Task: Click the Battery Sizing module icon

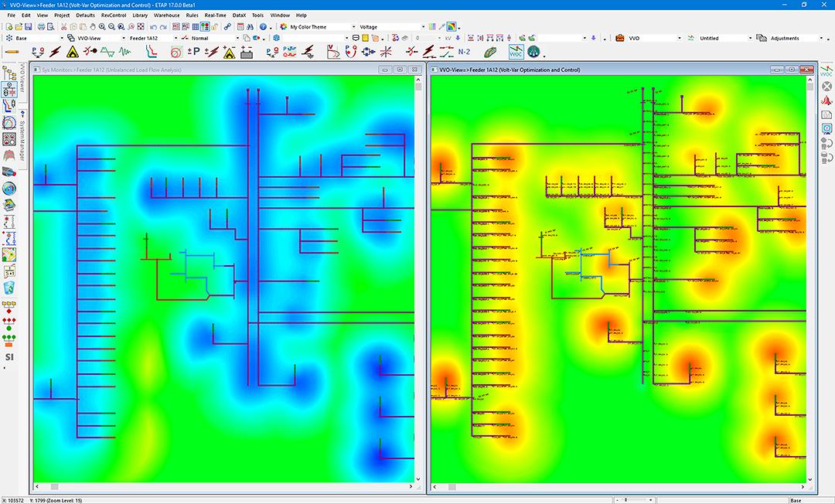Action: click(247, 52)
